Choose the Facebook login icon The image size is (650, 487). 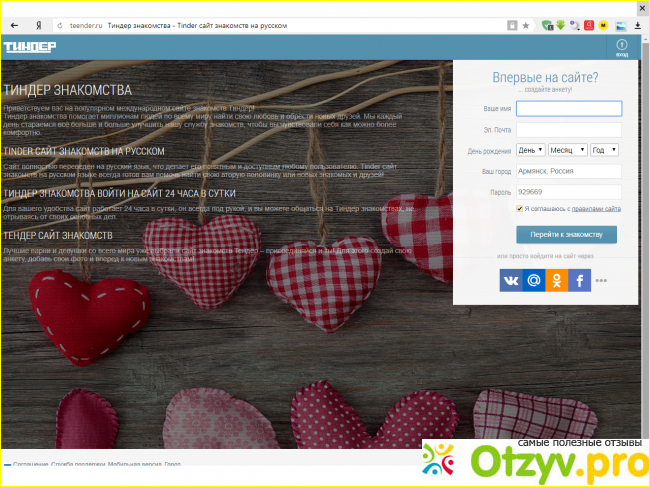pos(579,281)
